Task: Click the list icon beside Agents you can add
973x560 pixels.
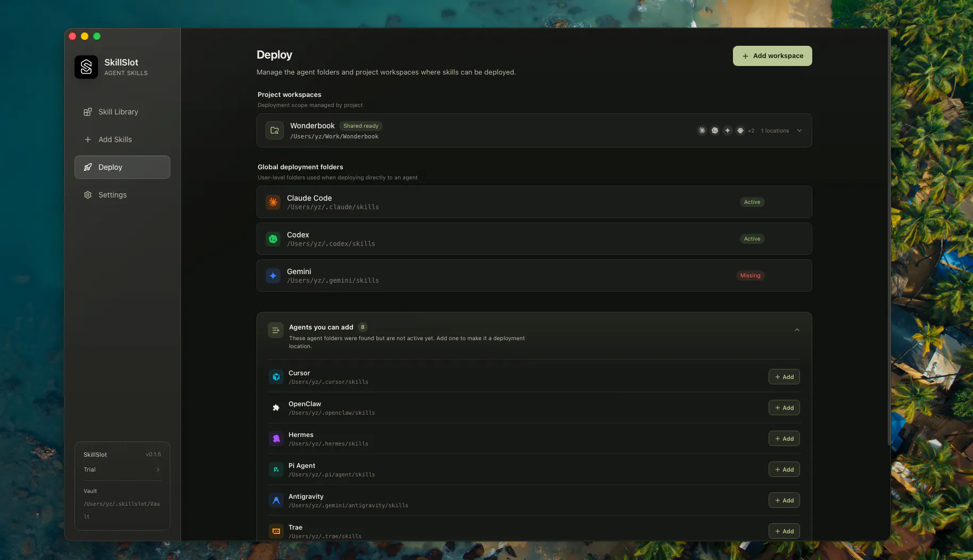Action: [x=276, y=330]
